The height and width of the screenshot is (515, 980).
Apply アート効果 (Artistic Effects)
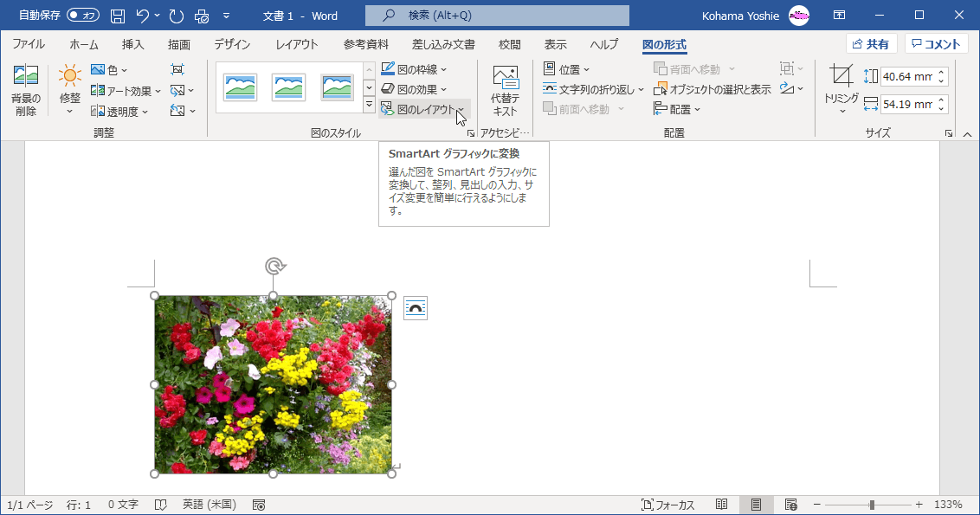pos(123,90)
